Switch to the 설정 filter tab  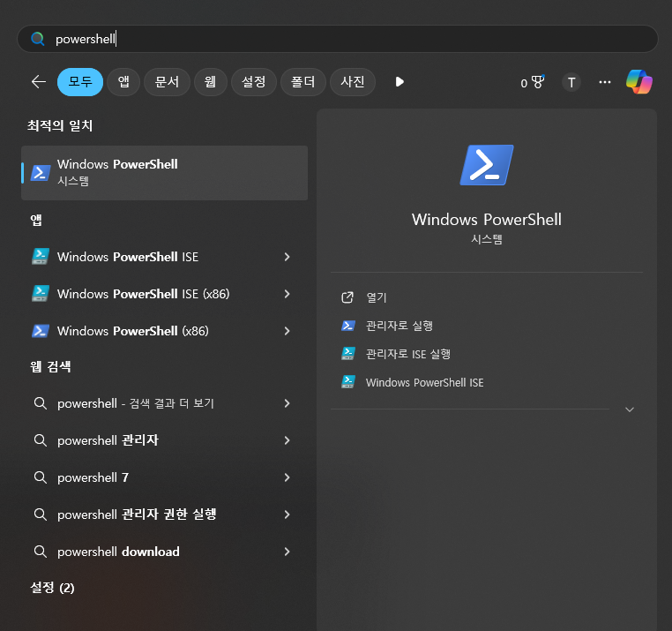click(254, 81)
